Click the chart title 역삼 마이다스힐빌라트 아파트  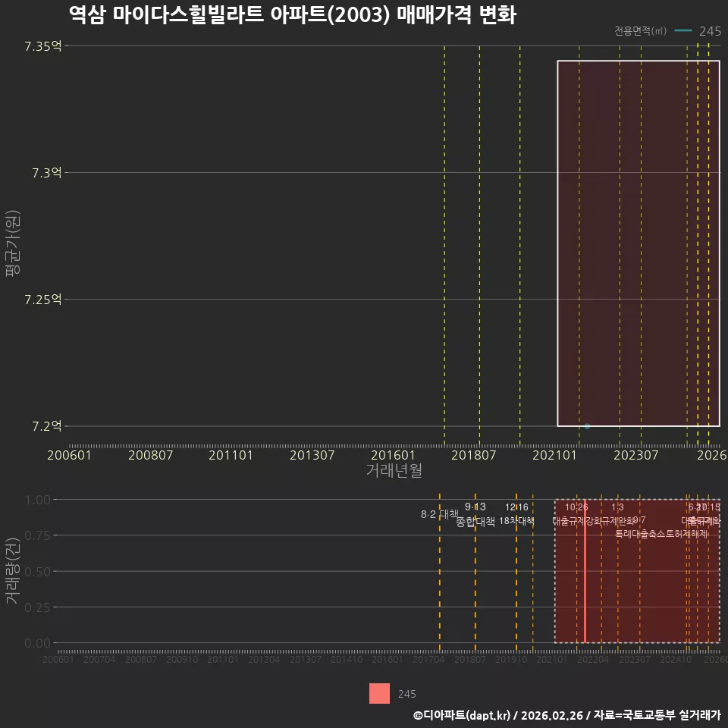[x=197, y=14]
